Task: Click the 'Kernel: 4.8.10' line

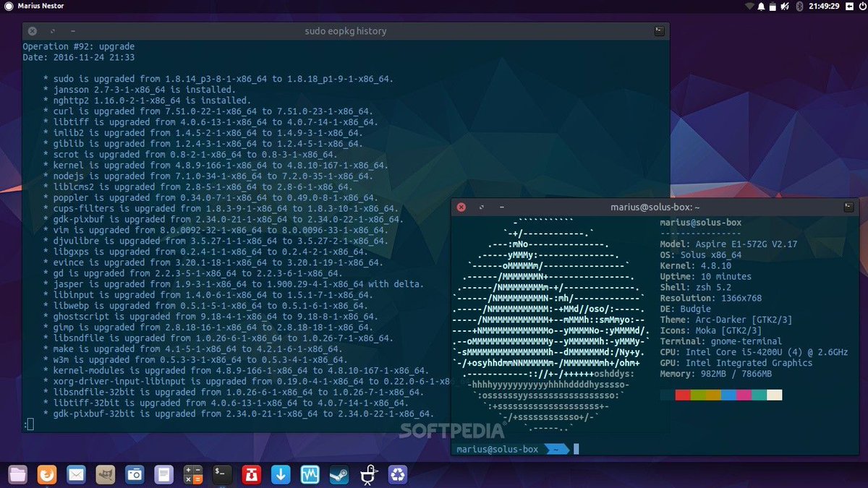Action: [x=696, y=265]
